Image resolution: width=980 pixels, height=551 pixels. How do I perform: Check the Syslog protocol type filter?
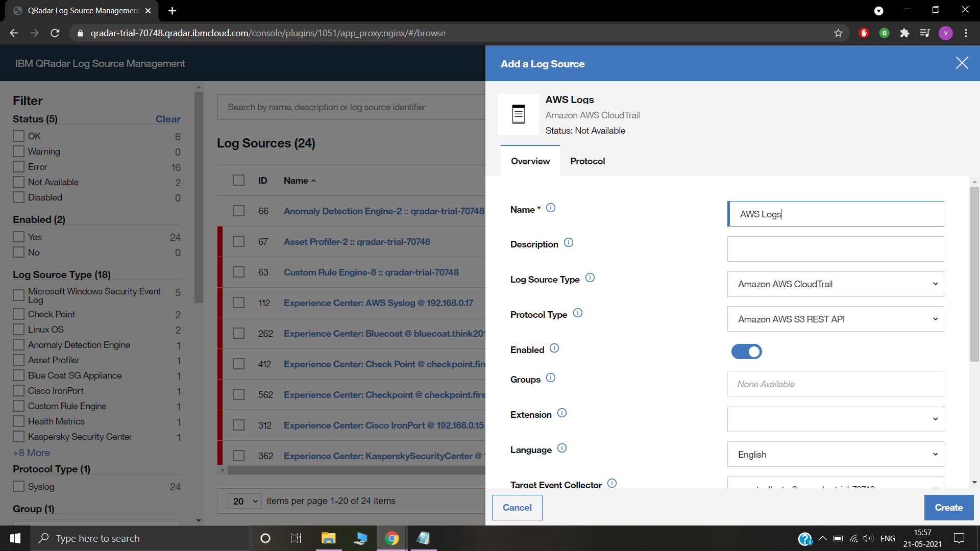click(18, 487)
